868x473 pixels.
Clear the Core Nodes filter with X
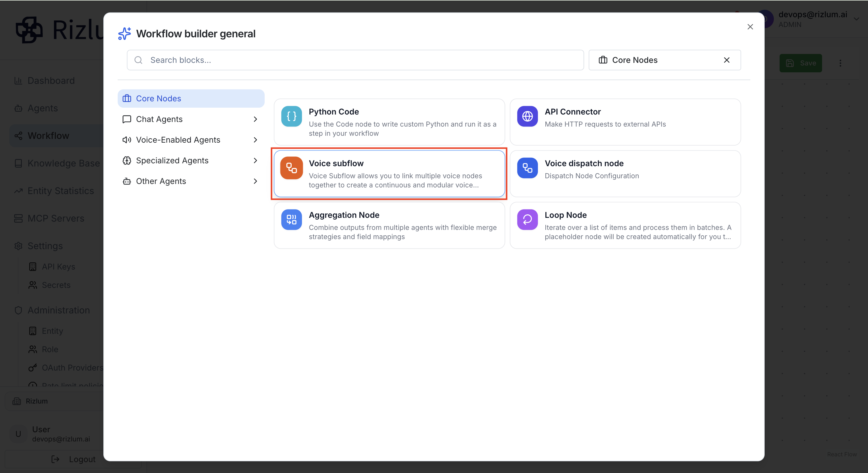tap(726, 60)
